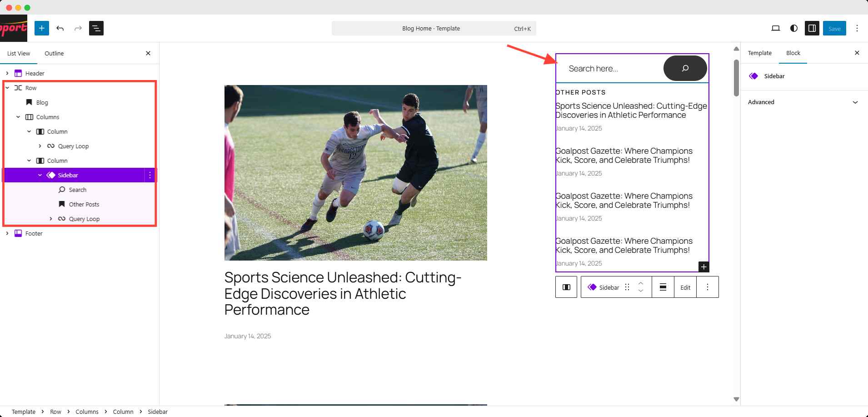Image resolution: width=868 pixels, height=417 pixels.
Task: Click the drag handle in Sidebar toolbar
Action: (627, 287)
